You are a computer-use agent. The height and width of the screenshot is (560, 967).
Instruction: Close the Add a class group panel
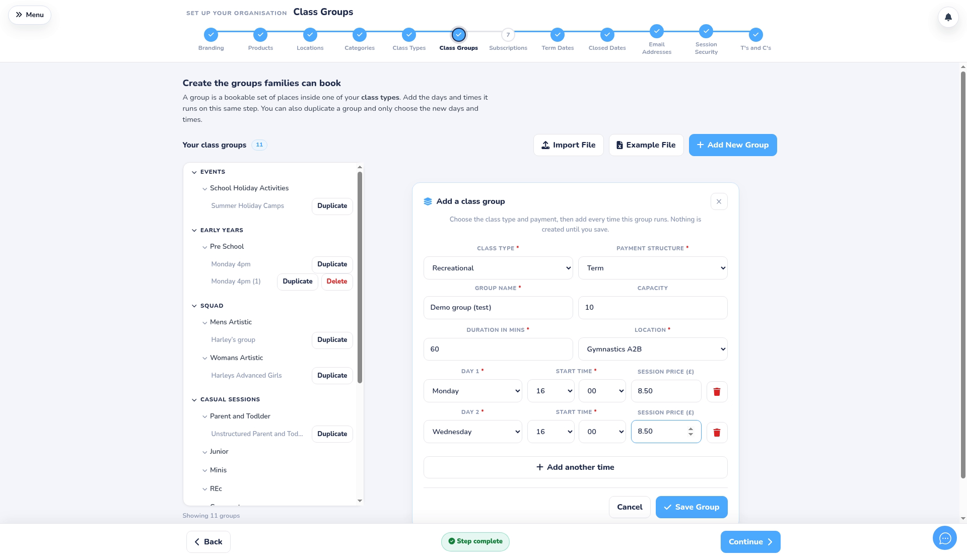(719, 201)
